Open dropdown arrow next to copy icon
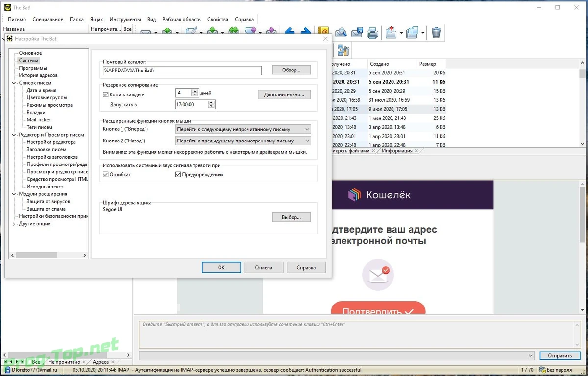 pyautogui.click(x=423, y=33)
